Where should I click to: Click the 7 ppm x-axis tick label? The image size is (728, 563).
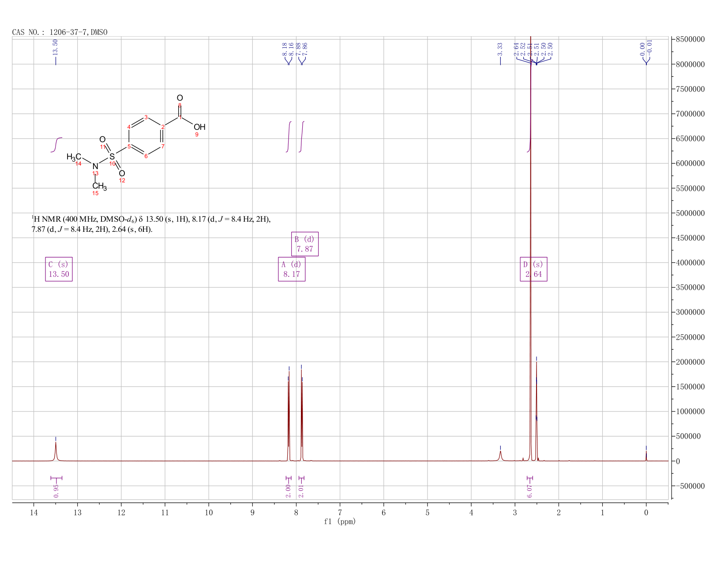coord(340,513)
